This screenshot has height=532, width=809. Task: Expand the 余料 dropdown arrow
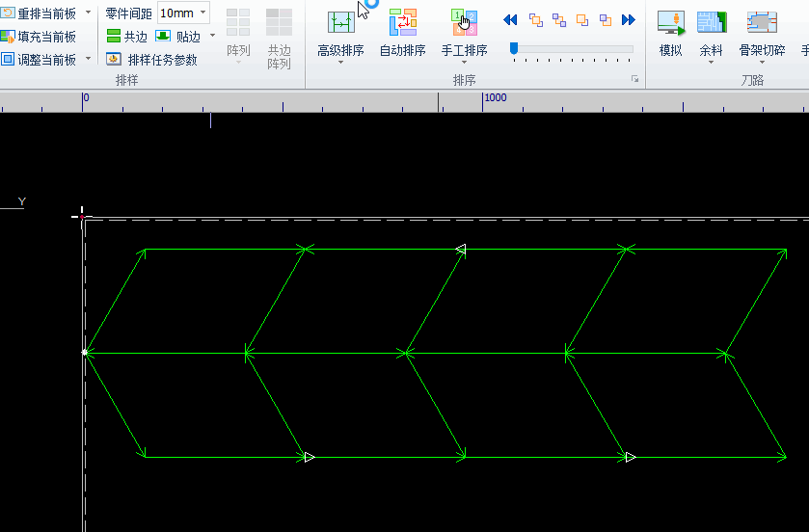pyautogui.click(x=712, y=63)
